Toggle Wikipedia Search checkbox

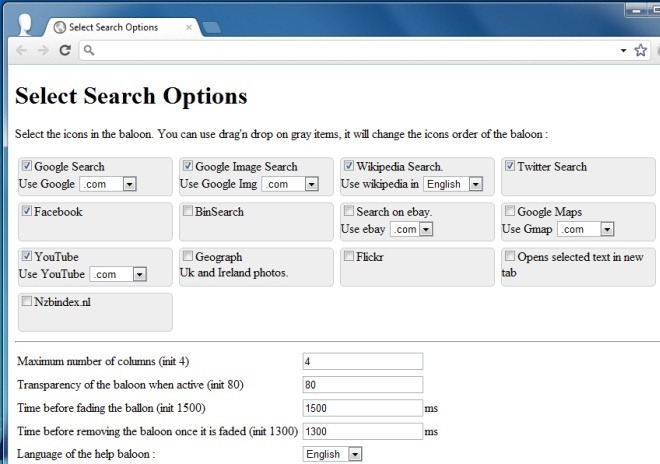click(349, 165)
